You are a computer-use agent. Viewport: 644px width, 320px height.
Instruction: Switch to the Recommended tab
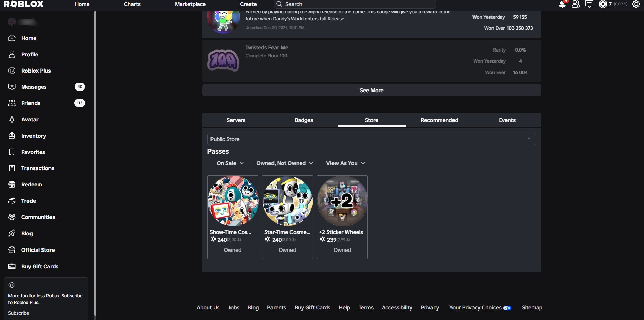click(439, 120)
